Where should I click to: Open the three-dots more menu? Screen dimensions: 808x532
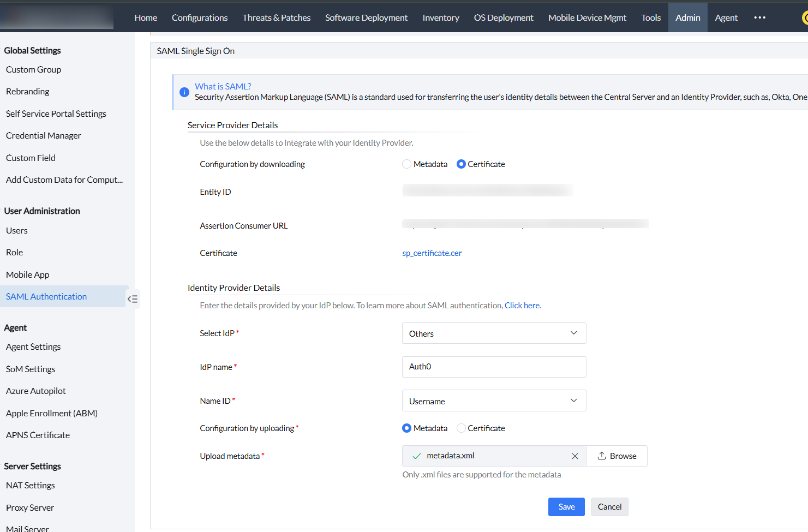759,17
